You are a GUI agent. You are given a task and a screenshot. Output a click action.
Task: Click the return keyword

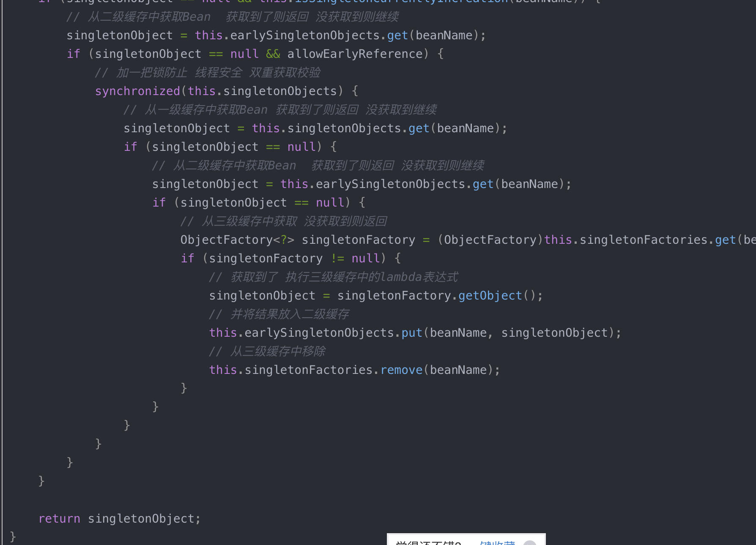click(x=59, y=519)
